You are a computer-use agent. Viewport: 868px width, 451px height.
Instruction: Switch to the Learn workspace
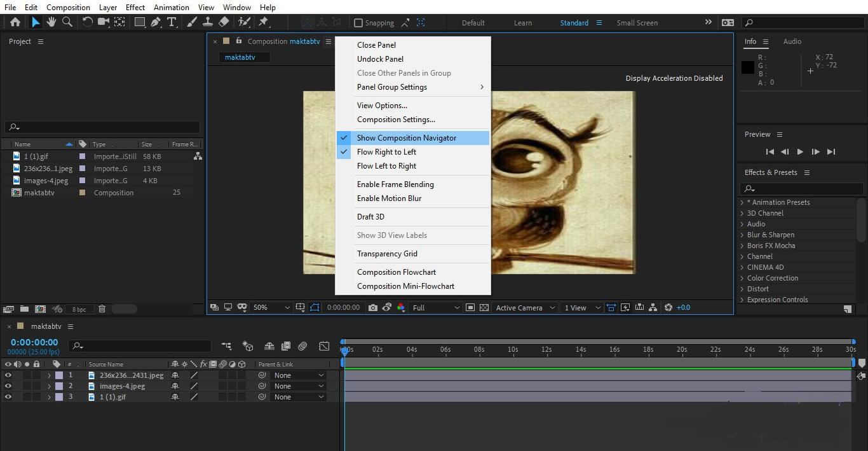[523, 23]
